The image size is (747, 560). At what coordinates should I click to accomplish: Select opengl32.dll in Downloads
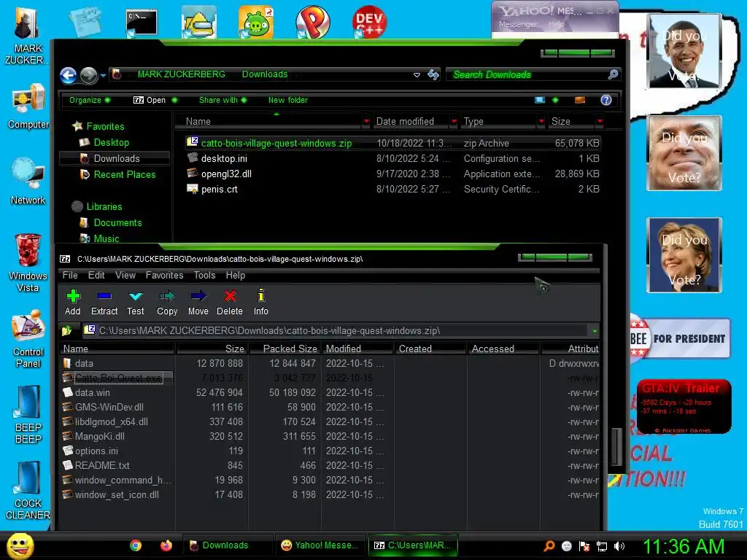[392, 174]
